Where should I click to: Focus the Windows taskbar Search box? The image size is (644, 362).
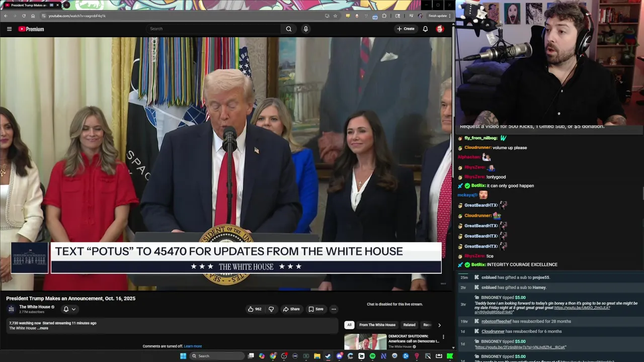[x=217, y=356]
